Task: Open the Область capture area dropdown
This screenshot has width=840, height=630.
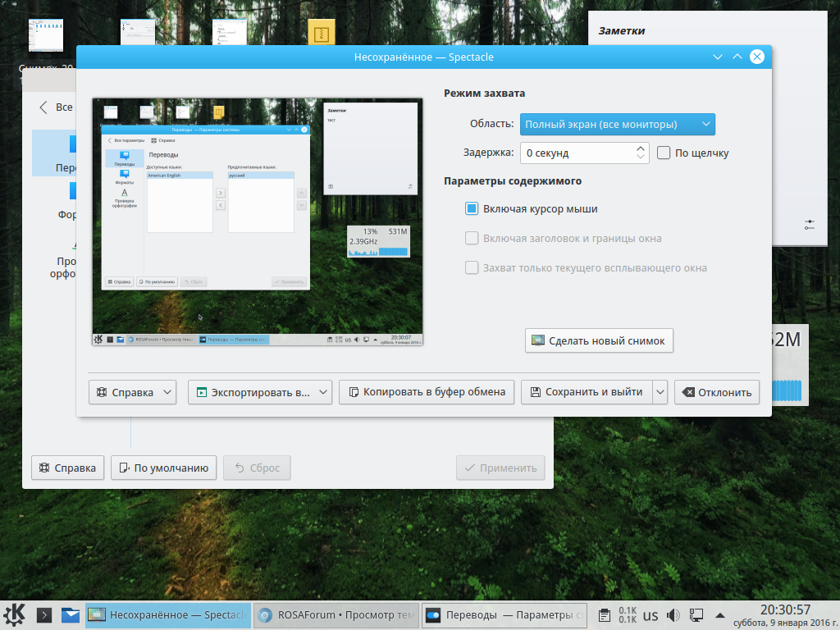Action: [617, 125]
